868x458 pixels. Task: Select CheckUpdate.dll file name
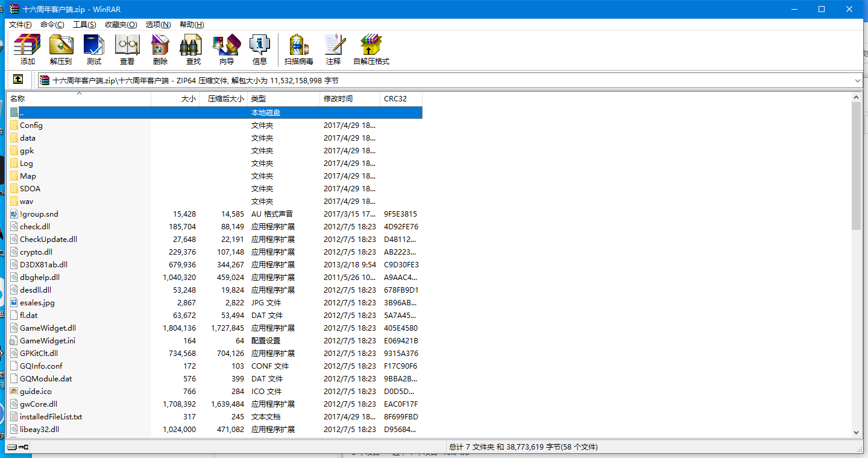[x=48, y=240]
